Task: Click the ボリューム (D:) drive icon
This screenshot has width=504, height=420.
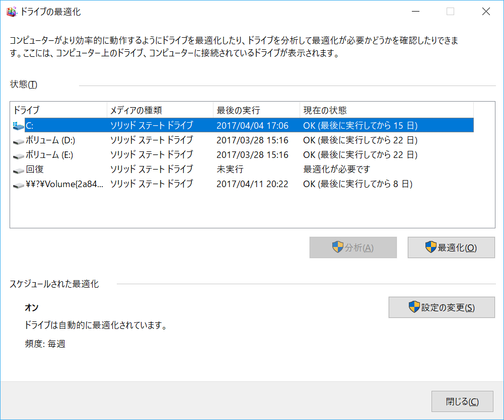Action: coord(18,140)
